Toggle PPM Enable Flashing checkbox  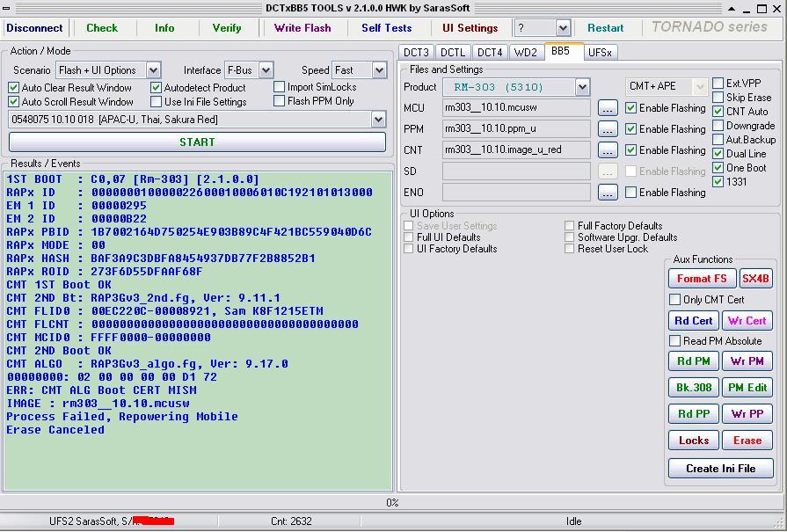point(630,129)
